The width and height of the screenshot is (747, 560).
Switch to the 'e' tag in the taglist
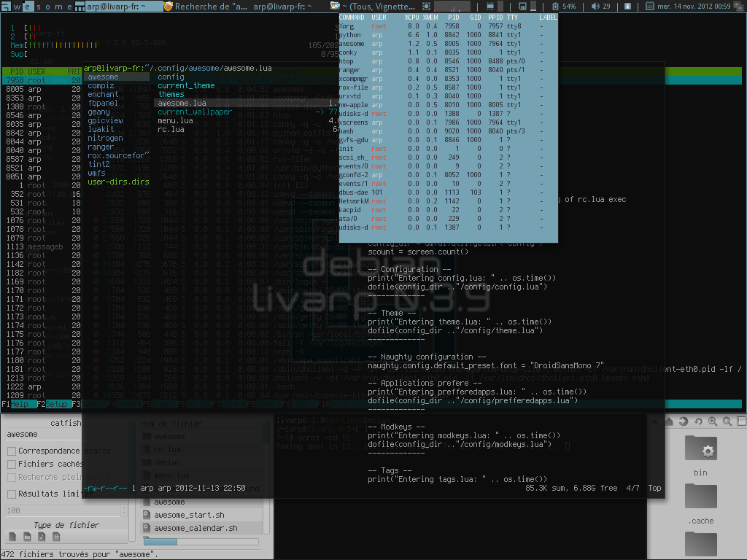[x=28, y=6]
